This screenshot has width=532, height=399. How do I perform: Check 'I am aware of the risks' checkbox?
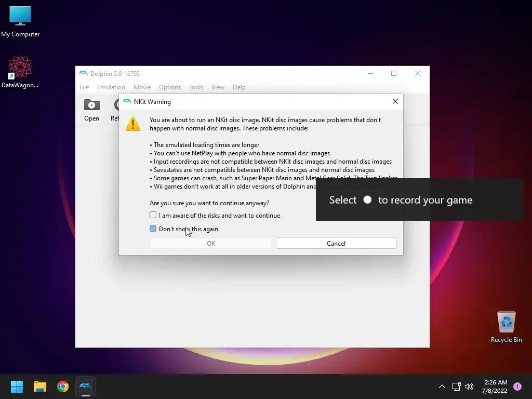[153, 215]
